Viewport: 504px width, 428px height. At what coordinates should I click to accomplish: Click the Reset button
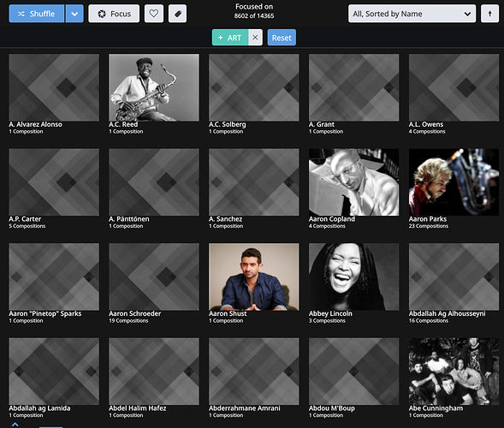click(282, 38)
